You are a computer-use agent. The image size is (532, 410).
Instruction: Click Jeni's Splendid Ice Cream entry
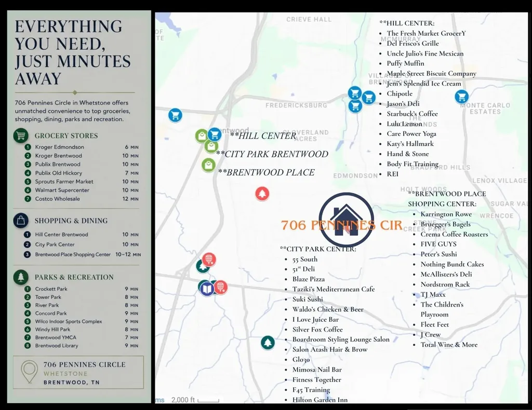pos(424,84)
